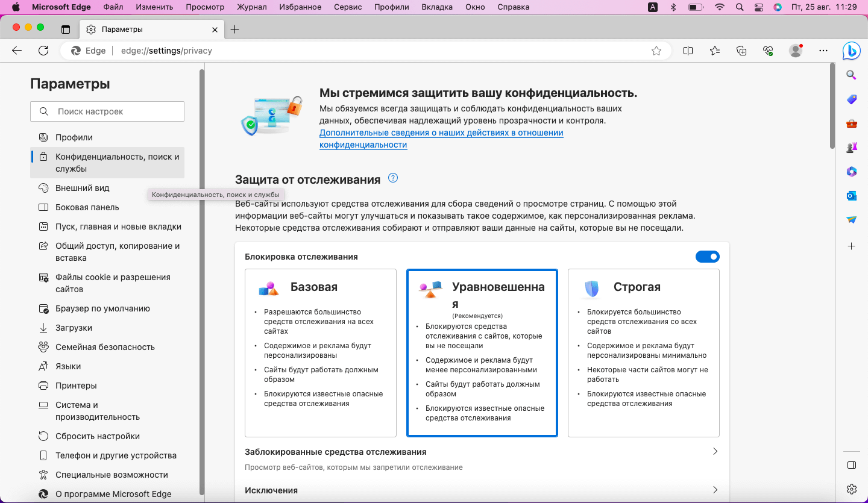
Task: Open the Справка menu
Action: pos(514,7)
